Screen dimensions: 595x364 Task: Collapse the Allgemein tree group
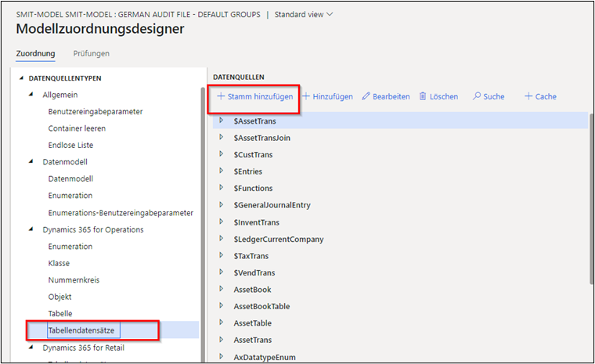34,95
